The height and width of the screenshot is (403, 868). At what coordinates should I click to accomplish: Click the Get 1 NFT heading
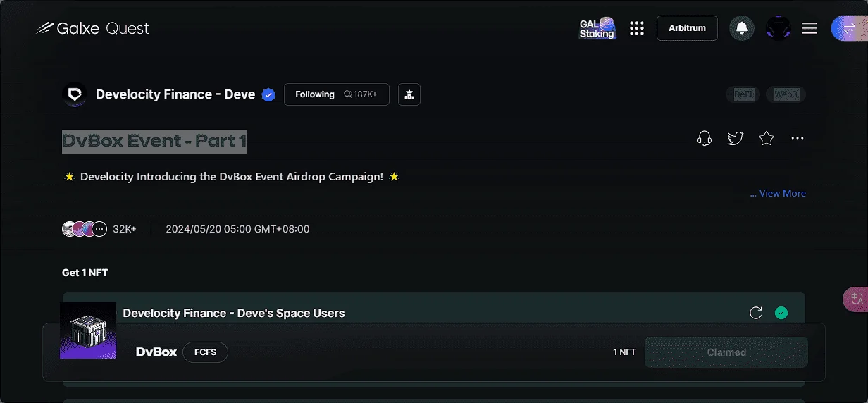click(x=85, y=273)
